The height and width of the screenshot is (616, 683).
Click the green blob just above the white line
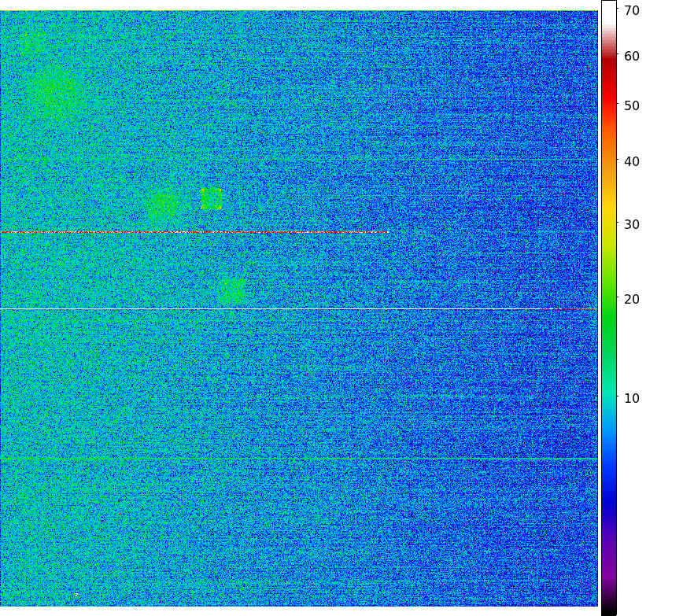click(232, 290)
